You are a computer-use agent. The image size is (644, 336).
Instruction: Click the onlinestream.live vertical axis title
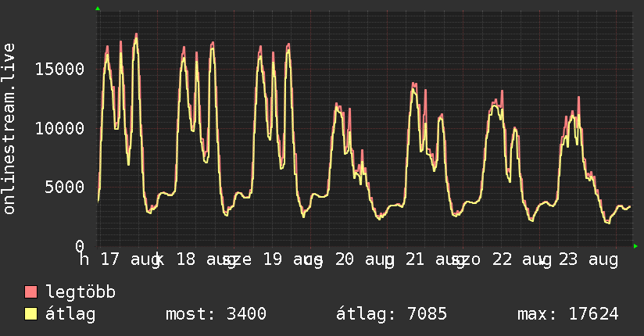click(9, 129)
